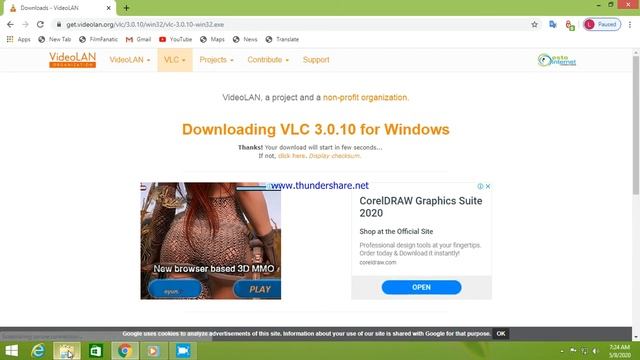Launch Internet Explorer from the taskbar

click(38, 351)
